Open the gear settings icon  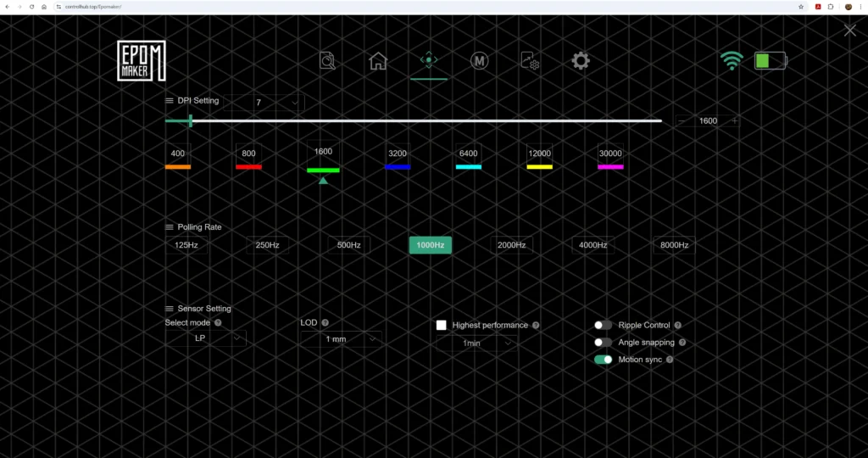(581, 61)
